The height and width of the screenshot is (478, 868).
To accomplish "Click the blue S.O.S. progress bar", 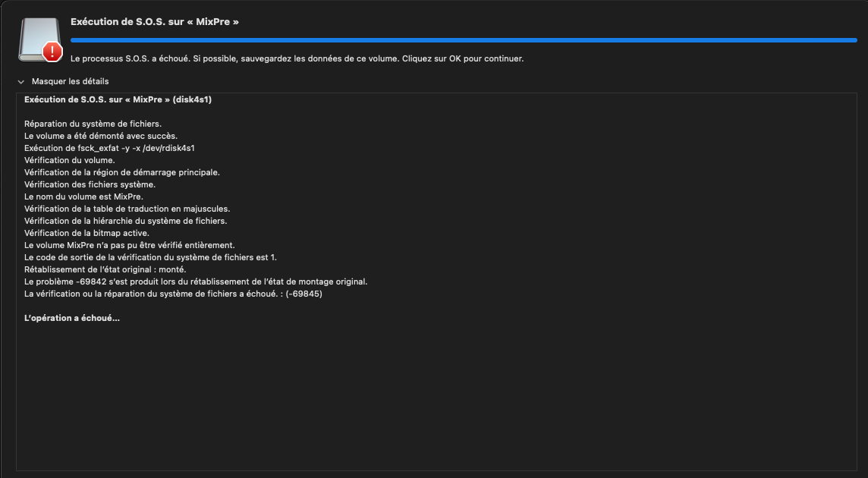I will point(463,39).
